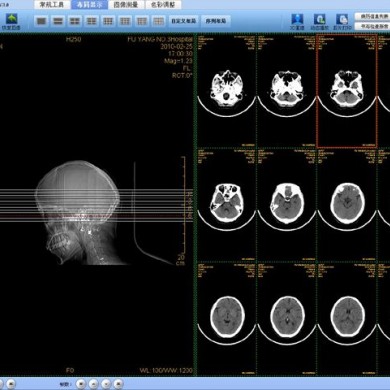This screenshot has height=390, width=390.
Task: Click the vertical cm scale ruler
Action: pos(184,206)
